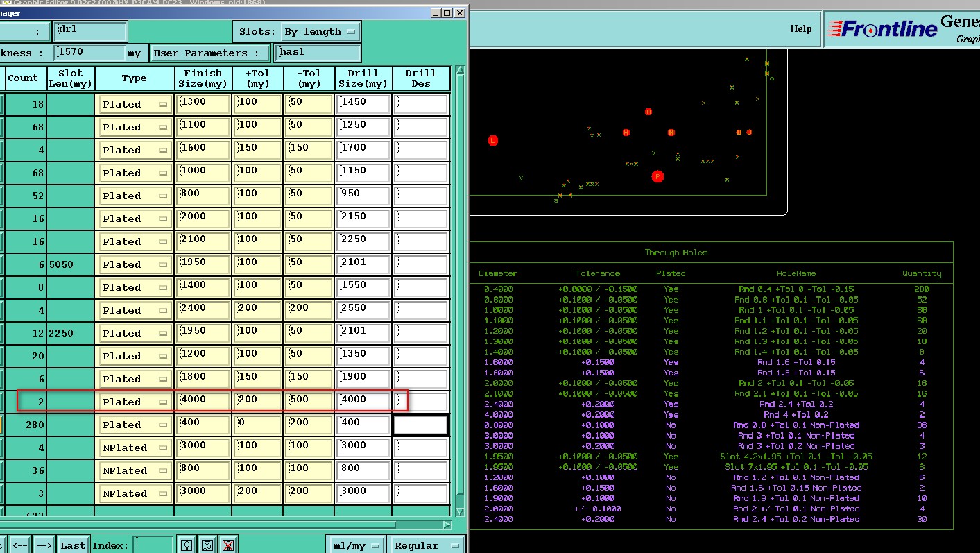Screen dimensions: 980x553
Task: Open the Slots 'By length' dropdown
Action: [x=320, y=32]
